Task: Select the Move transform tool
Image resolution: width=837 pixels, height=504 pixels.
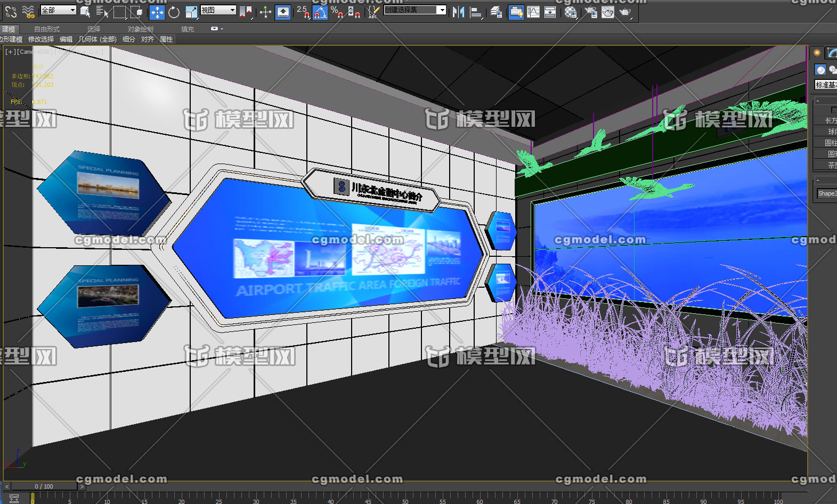Action: click(157, 12)
